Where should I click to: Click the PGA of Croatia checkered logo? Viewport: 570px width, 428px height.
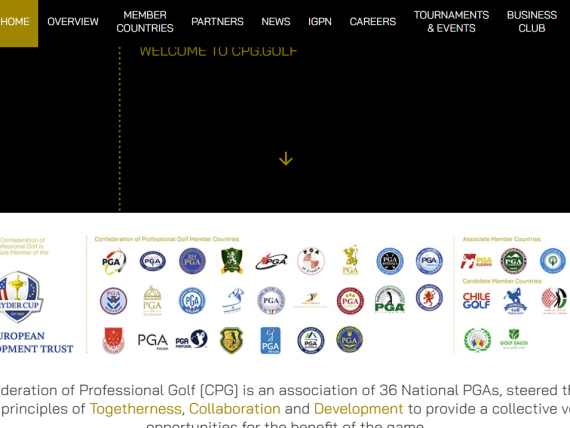pyautogui.click(x=311, y=261)
